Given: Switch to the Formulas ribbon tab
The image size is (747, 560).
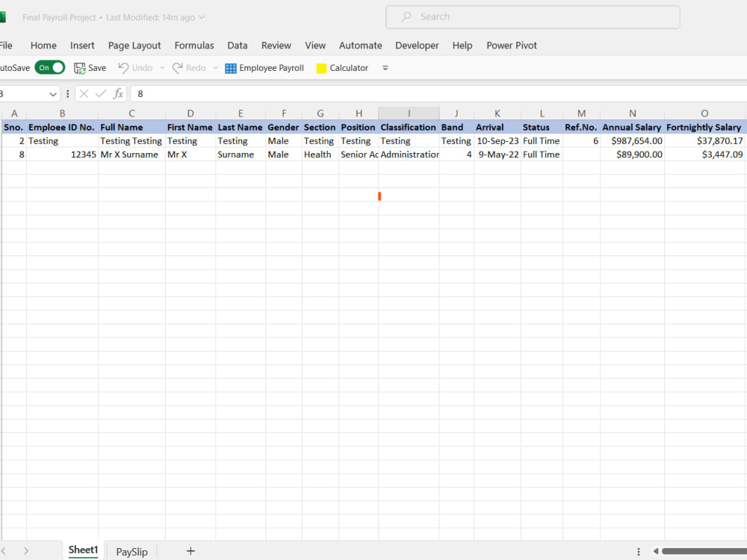Looking at the screenshot, I should (x=193, y=46).
